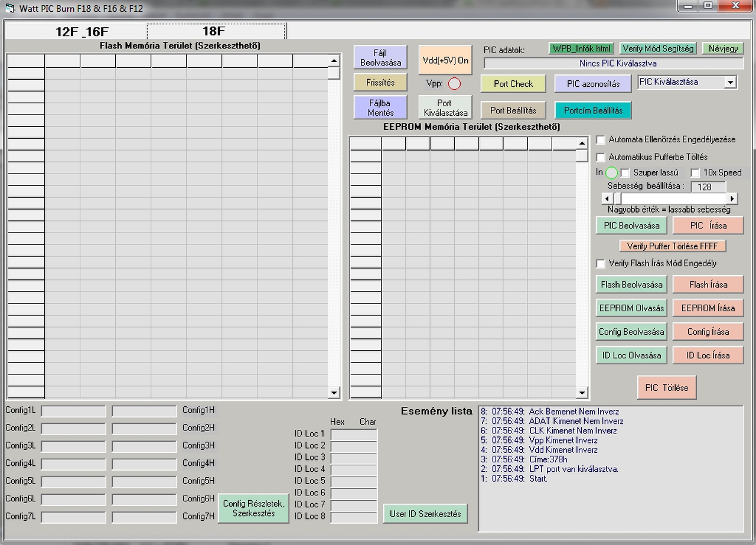Open Port Kiválasztása
The width and height of the screenshot is (756, 545).
pyautogui.click(x=445, y=107)
